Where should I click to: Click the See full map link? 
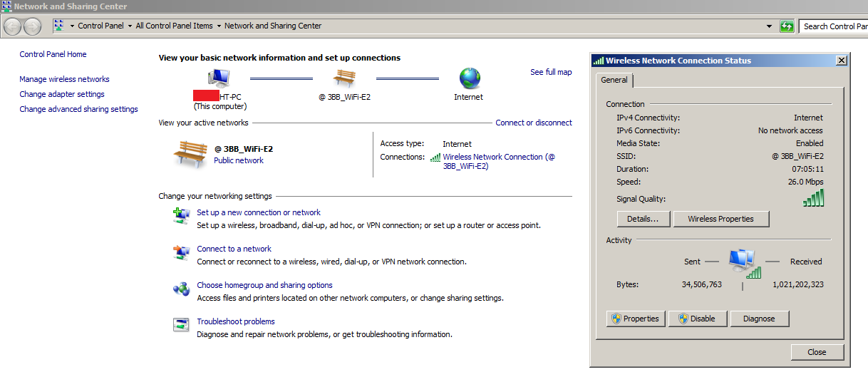(x=551, y=72)
